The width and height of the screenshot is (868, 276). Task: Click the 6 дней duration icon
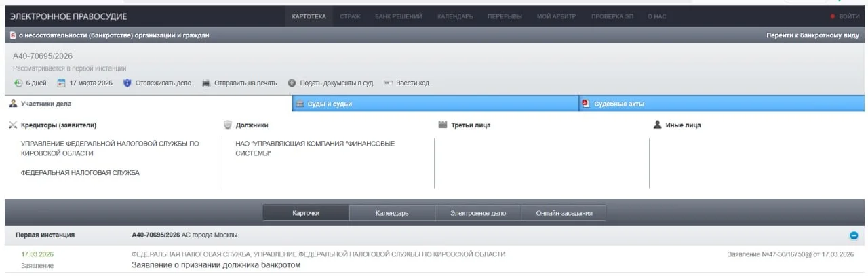click(x=18, y=83)
